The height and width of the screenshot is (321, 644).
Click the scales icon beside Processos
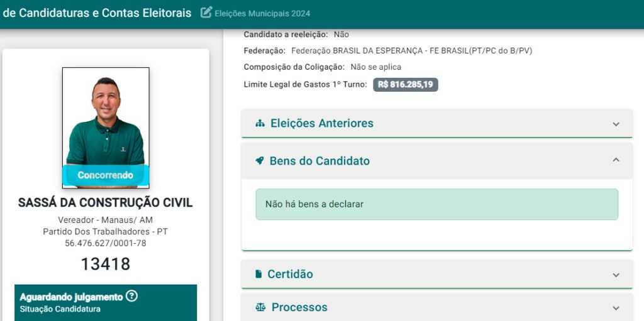pos(260,308)
